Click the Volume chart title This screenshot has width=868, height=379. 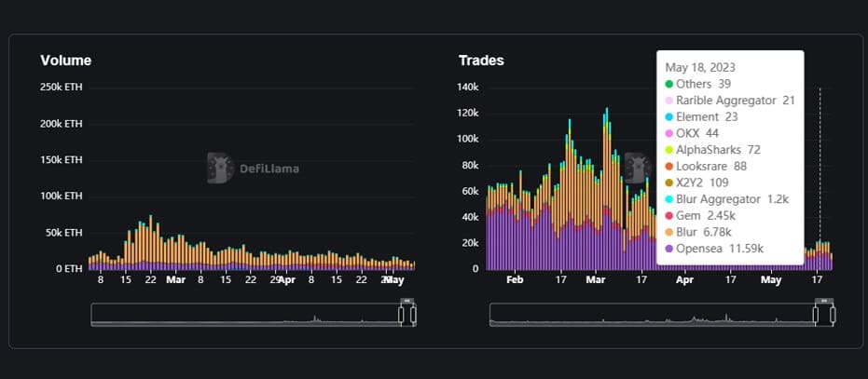[65, 61]
